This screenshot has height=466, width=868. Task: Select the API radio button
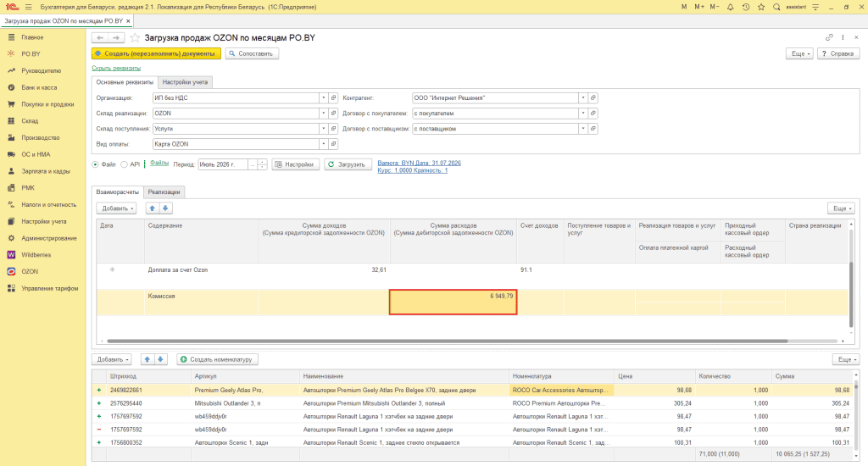point(124,164)
